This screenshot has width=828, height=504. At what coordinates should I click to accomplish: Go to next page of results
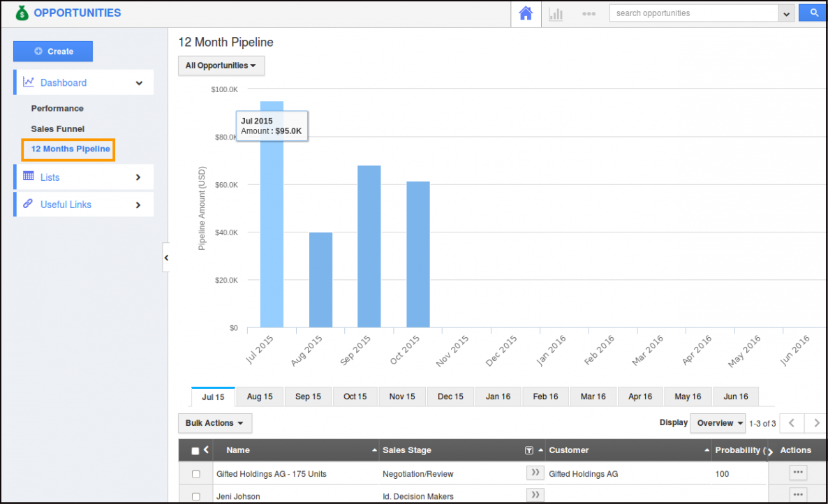point(816,423)
